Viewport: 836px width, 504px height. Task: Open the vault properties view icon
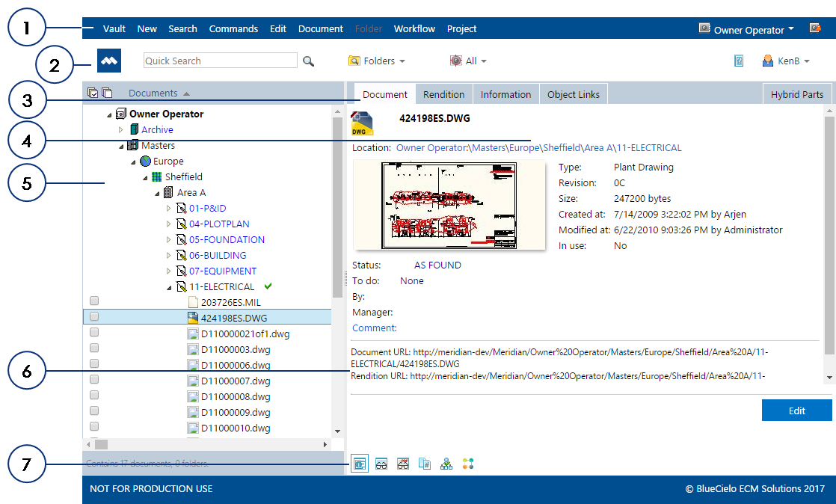pyautogui.click(x=360, y=463)
